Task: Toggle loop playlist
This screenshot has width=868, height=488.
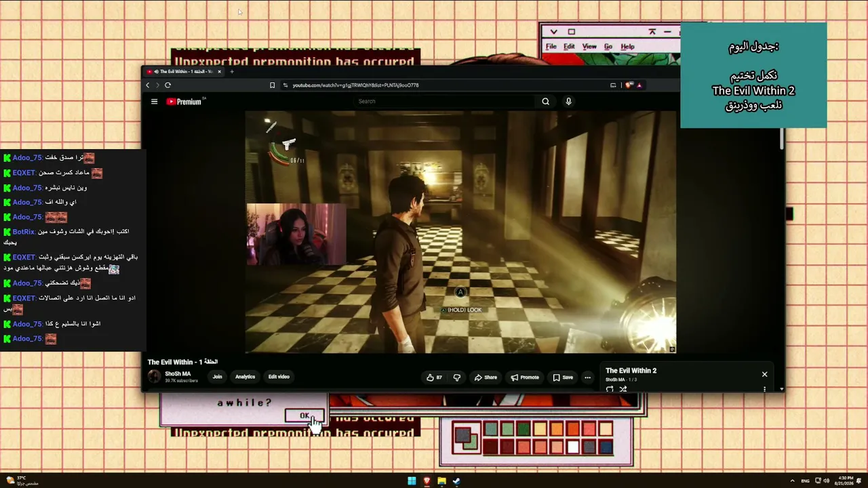Action: [x=610, y=389]
